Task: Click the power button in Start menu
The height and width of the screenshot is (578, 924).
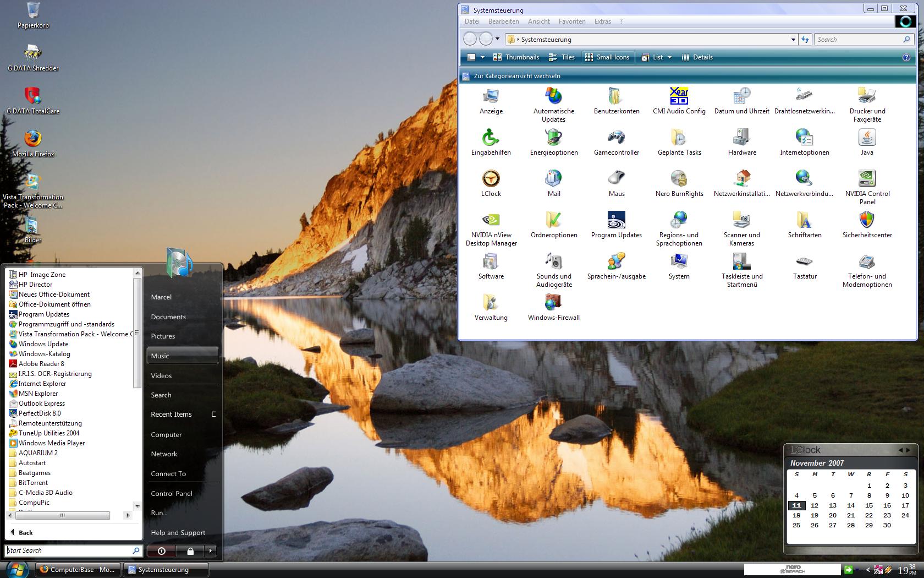Action: pyautogui.click(x=161, y=550)
